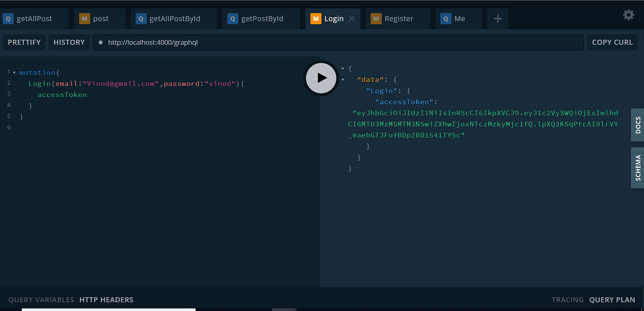Collapse the data object in the response
The height and width of the screenshot is (311, 644).
(343, 79)
